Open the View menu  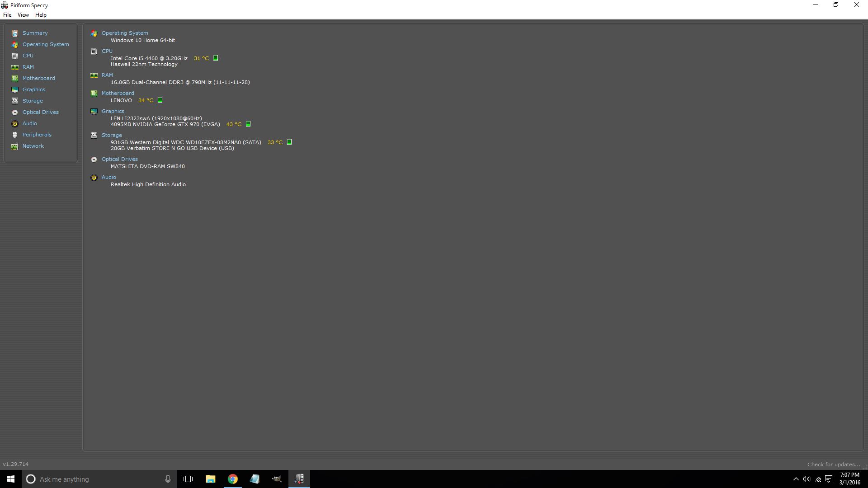(23, 15)
